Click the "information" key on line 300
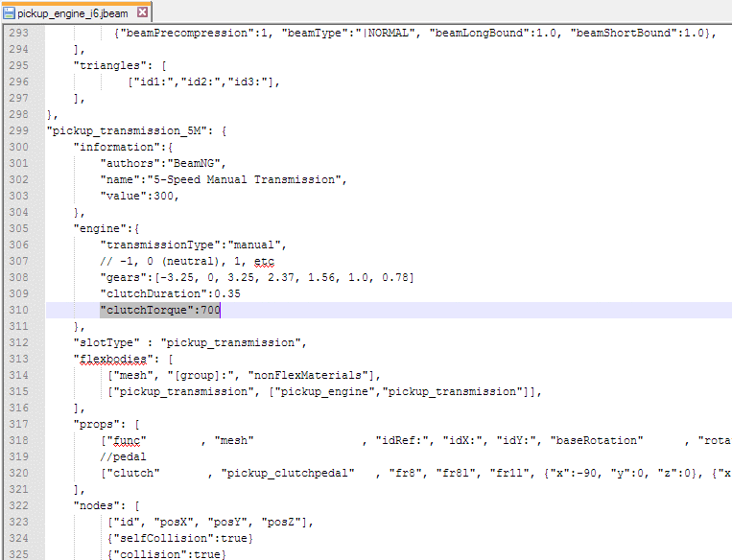The width and height of the screenshot is (732, 560). pyautogui.click(x=117, y=147)
